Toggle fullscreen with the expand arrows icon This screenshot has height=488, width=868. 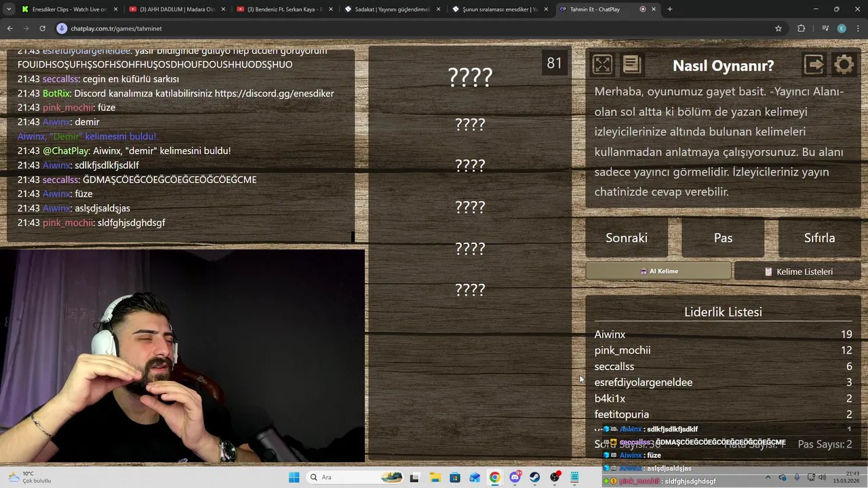point(602,64)
